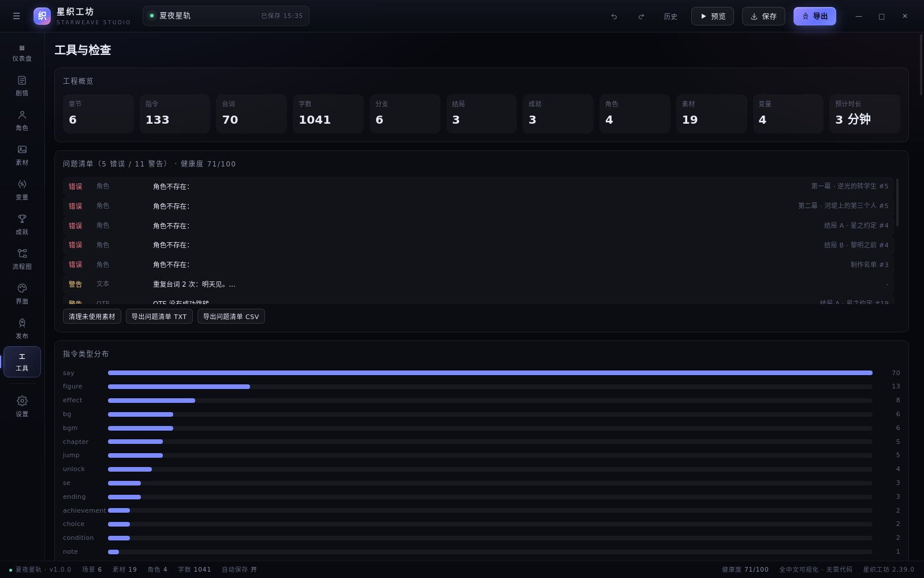Click the 素材 19 overview card

tap(711, 114)
